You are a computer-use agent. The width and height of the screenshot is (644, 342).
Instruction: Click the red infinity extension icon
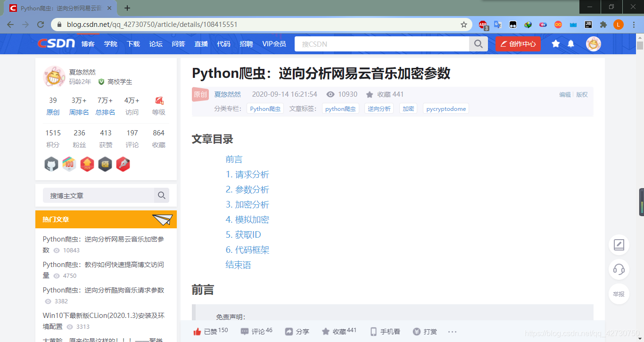(558, 25)
